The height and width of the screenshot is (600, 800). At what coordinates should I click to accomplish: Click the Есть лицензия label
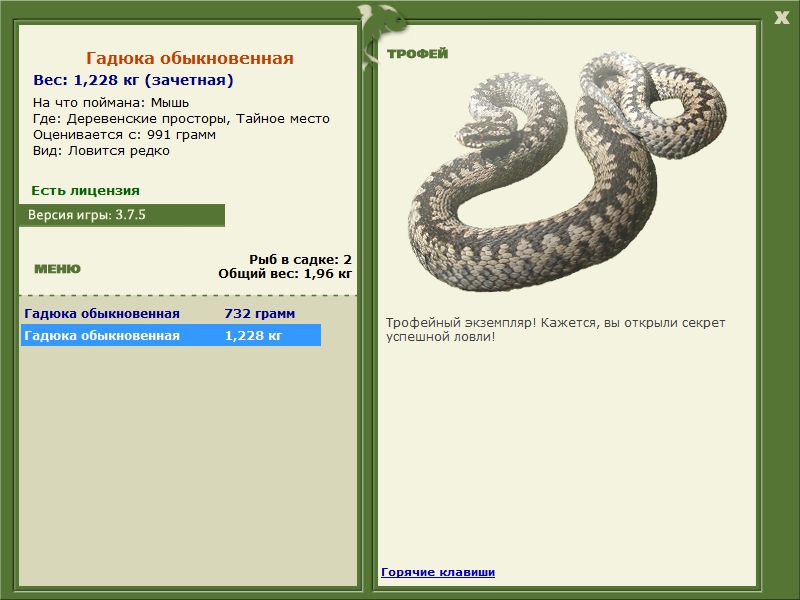coord(85,191)
